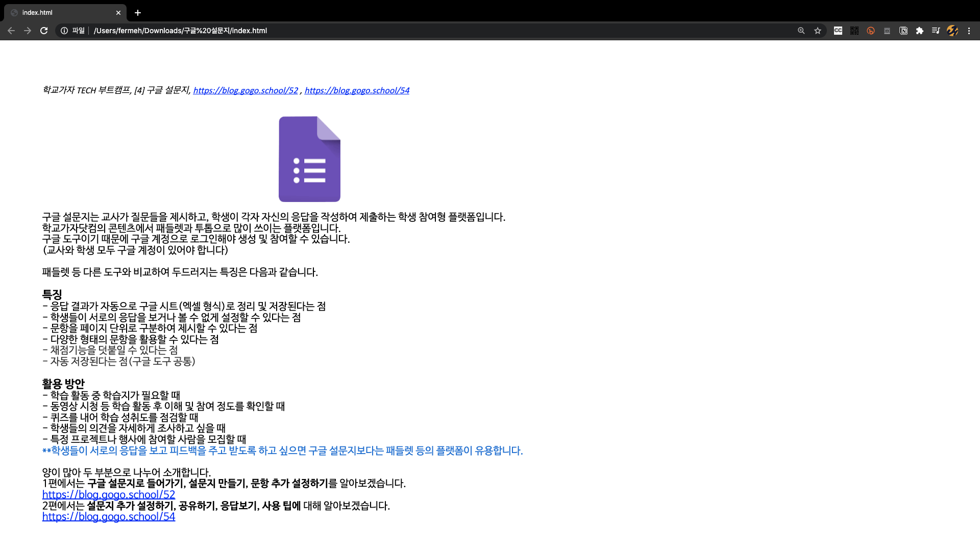Viewport: 980px width, 551px height.
Task: Click the Chrome profile avatar
Action: [952, 31]
